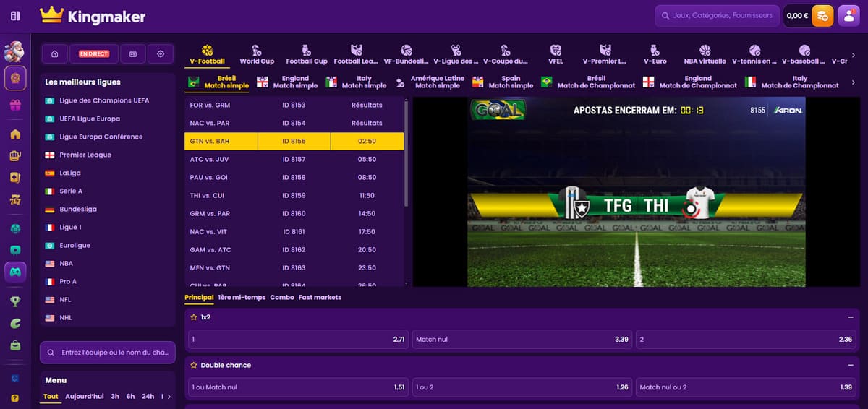868x409 pixels.
Task: Open the gift box bonuses icon
Action: [x=15, y=106]
